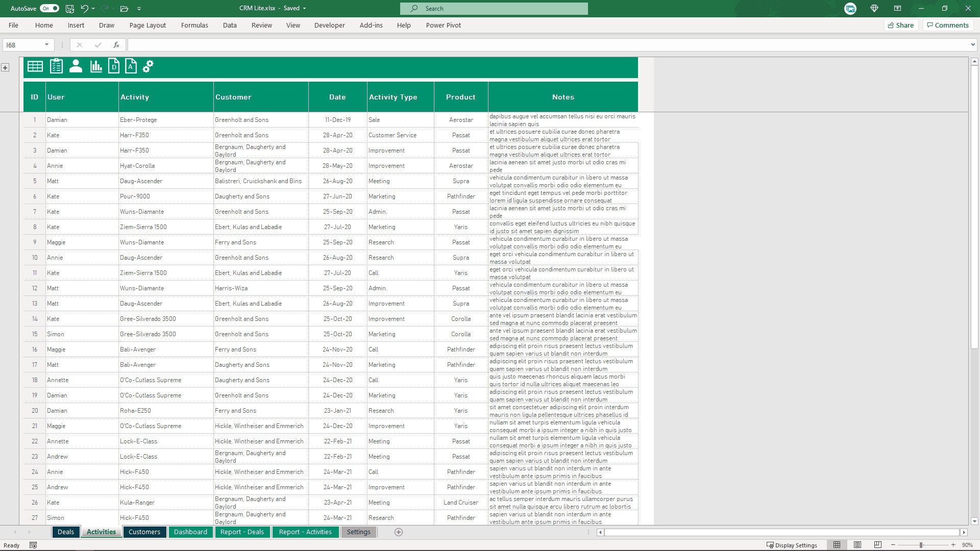Switch to Report - Deals sheet tab

[242, 532]
